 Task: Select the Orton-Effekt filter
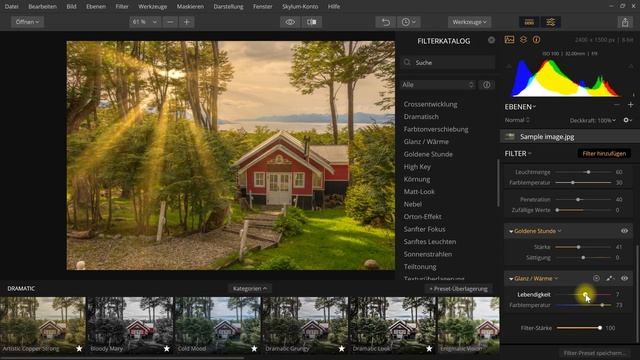click(x=422, y=217)
